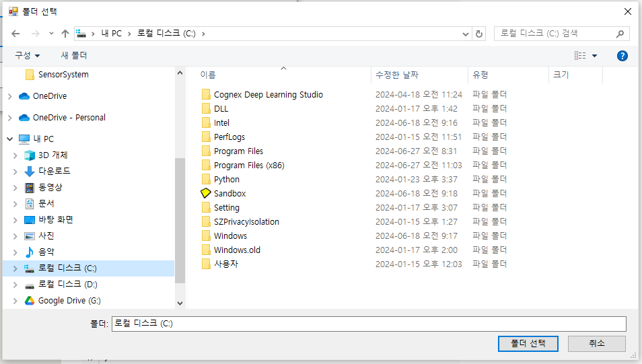
Task: Go forward using the right arrow
Action: [36, 34]
